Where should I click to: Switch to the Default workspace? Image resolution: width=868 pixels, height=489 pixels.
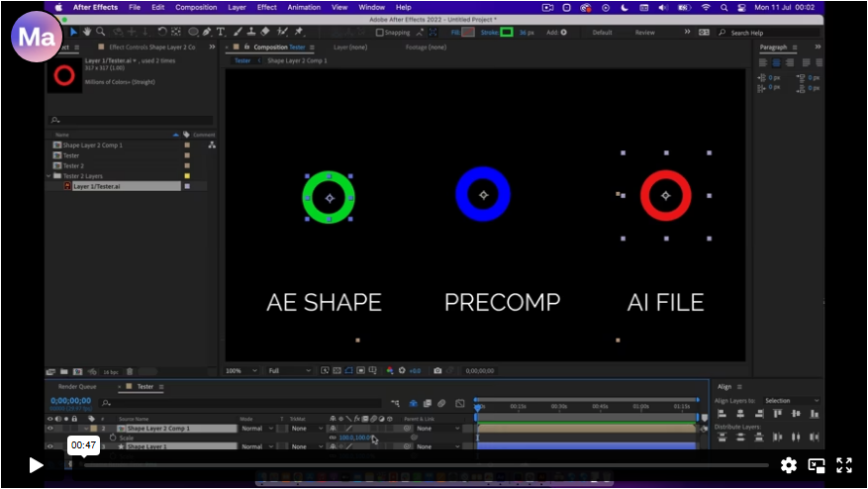603,32
